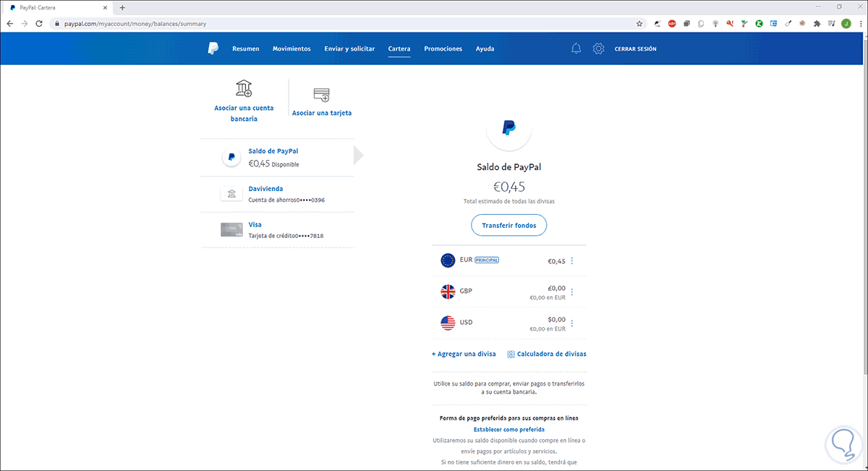Viewport: 868px width, 471px height.
Task: Click the large PayPal logo above Saldo de PayPal
Action: (509, 129)
